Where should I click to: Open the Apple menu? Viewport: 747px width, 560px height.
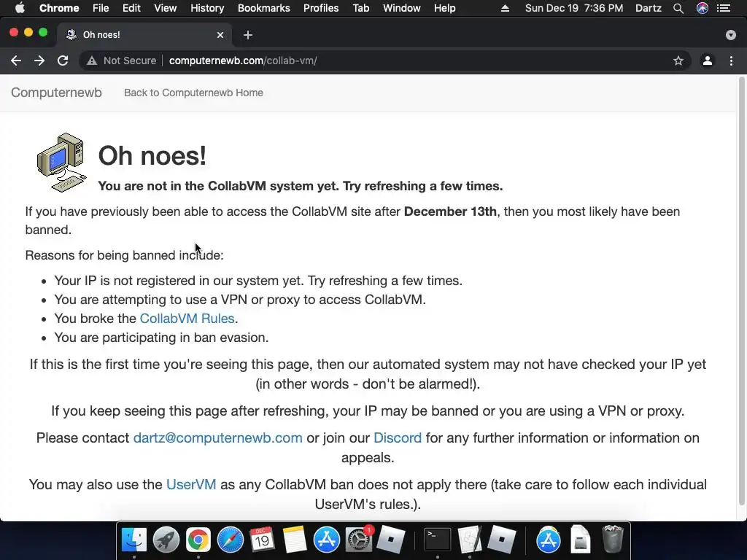[x=20, y=8]
